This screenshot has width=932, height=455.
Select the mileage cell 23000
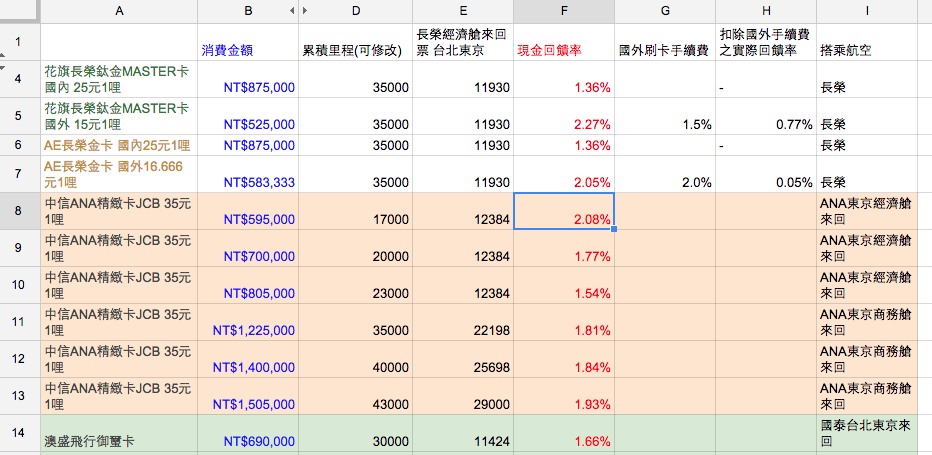355,284
